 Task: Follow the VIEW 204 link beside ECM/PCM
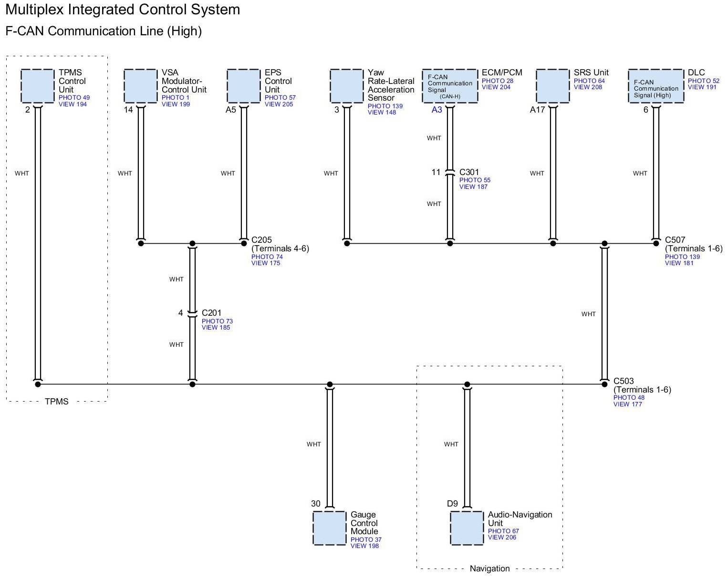(496, 87)
